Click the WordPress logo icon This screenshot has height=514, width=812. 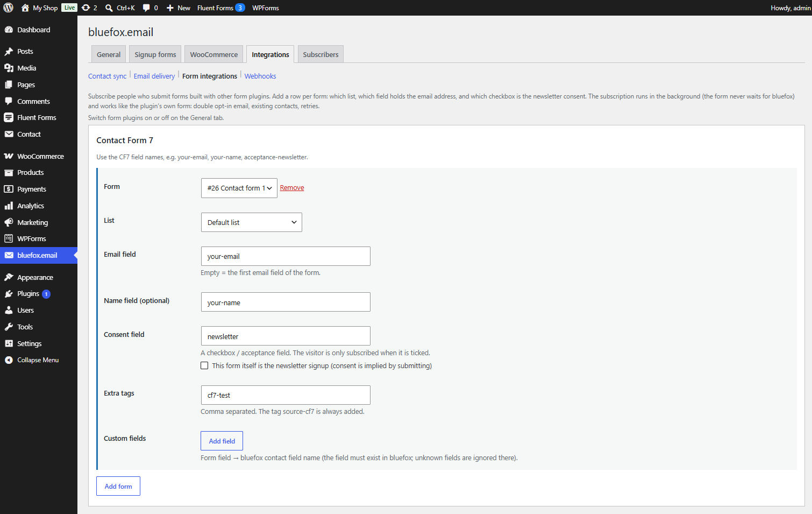pos(8,8)
